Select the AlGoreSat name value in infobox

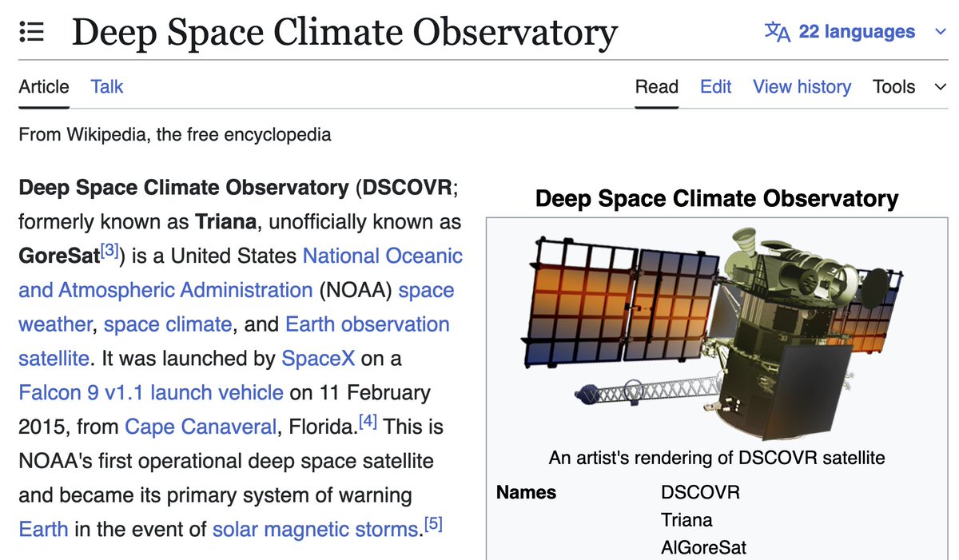703,548
